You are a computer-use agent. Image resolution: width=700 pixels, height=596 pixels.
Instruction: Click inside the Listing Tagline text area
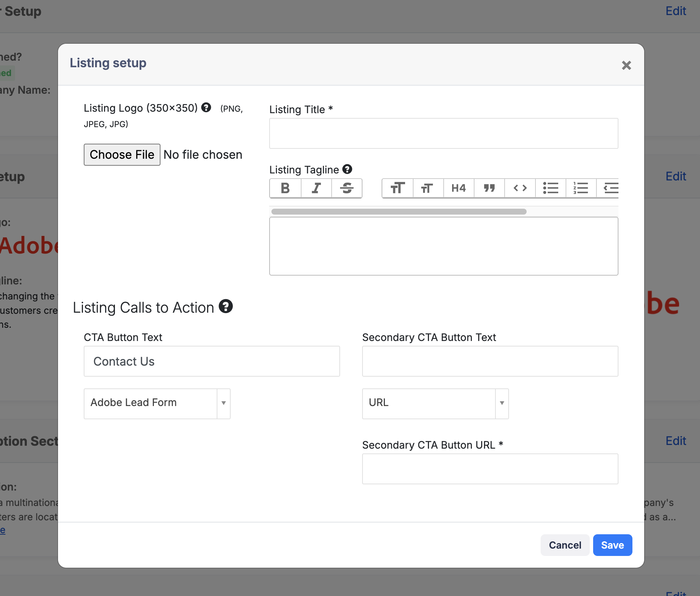(x=444, y=246)
